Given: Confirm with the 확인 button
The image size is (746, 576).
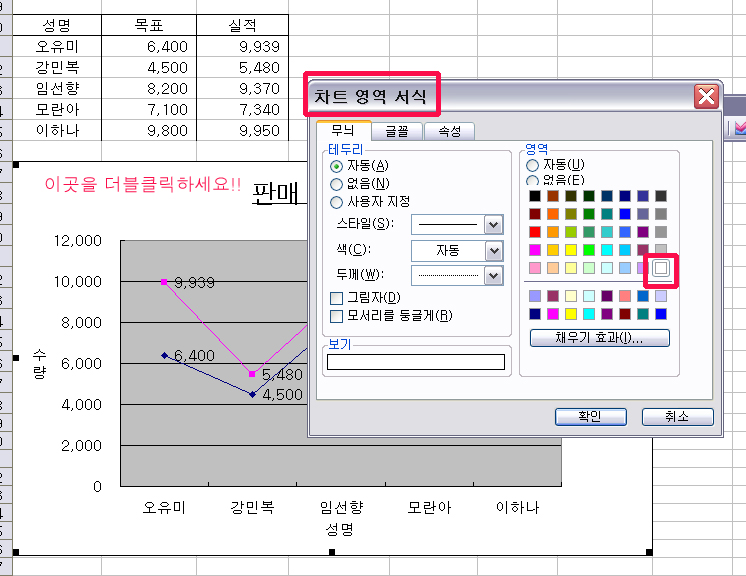Looking at the screenshot, I should [x=590, y=417].
